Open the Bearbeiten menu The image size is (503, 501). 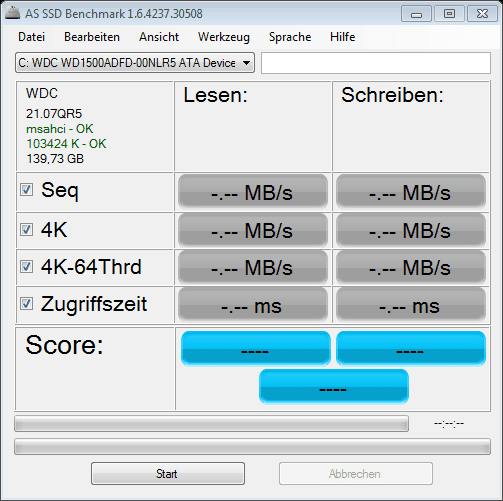pos(92,37)
